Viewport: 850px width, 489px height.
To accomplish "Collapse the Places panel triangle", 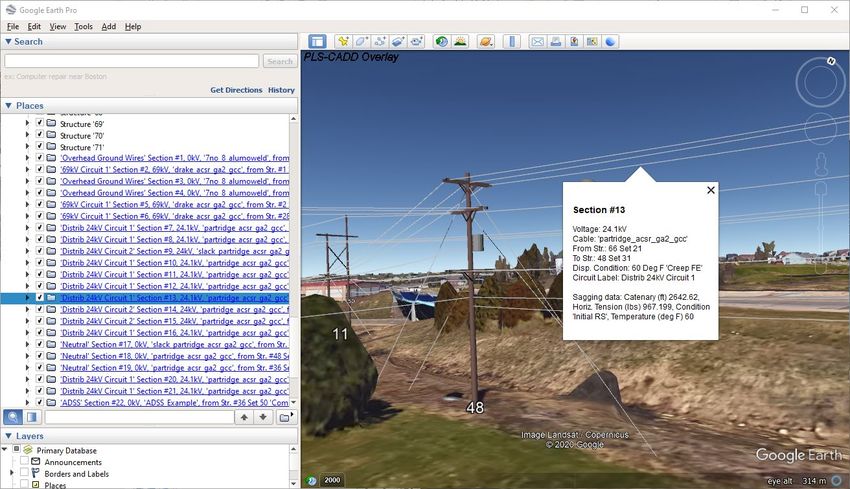I will point(8,106).
